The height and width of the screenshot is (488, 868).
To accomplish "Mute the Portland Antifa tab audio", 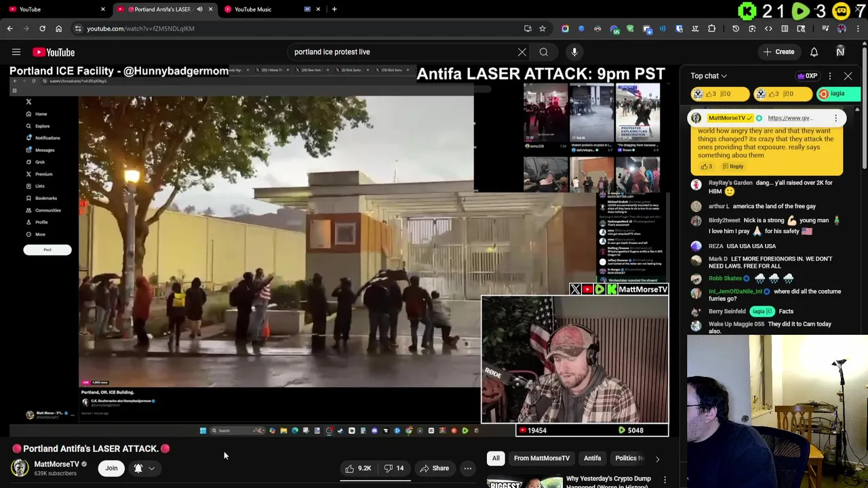I will click(199, 9).
